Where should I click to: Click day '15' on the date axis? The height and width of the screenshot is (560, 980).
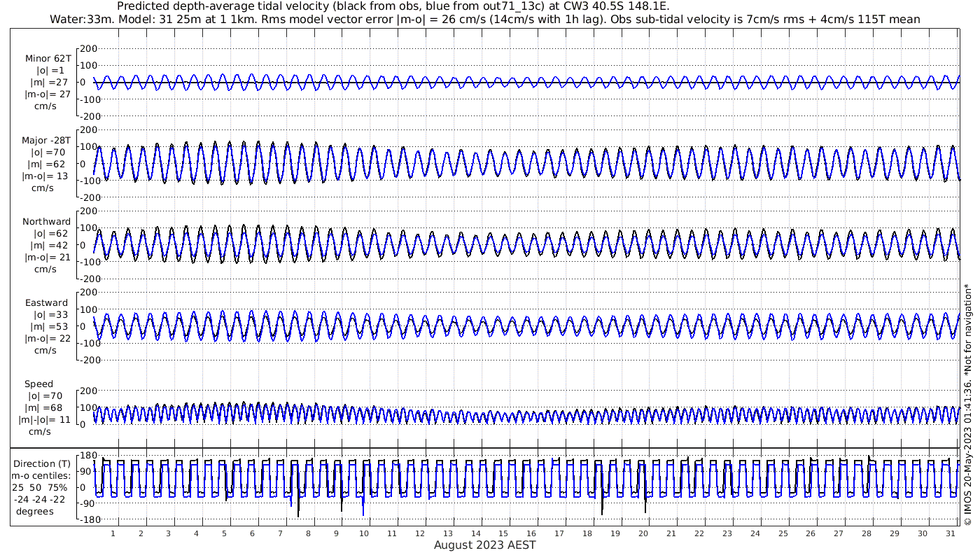click(504, 533)
